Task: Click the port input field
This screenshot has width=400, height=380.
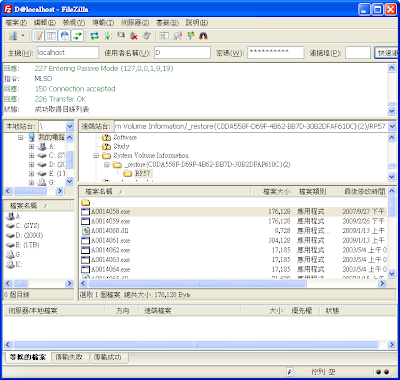Action: tap(358, 53)
